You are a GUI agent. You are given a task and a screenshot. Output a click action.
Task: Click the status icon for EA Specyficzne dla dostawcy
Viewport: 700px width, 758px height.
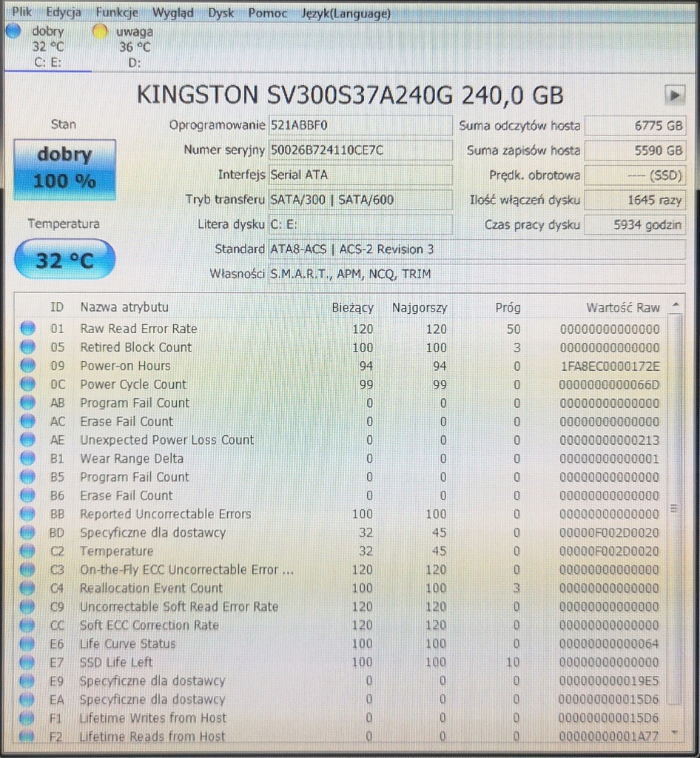28,699
